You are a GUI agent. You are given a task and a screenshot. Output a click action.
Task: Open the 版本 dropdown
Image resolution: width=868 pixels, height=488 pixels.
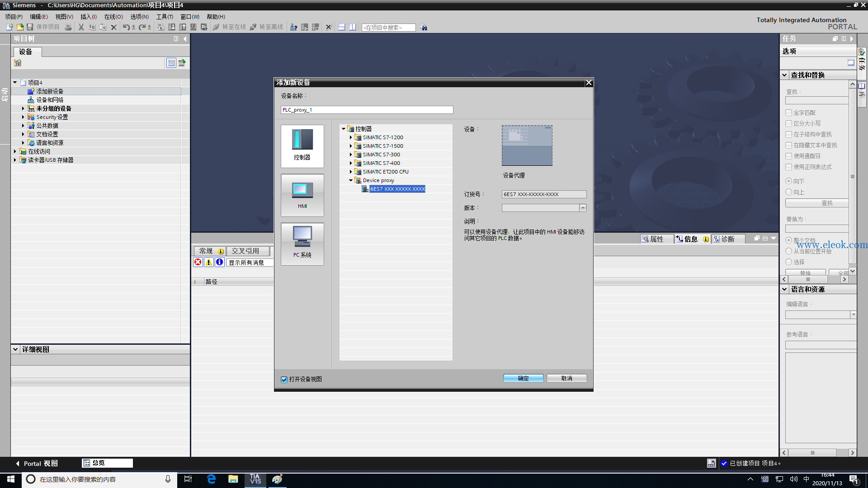click(x=583, y=208)
